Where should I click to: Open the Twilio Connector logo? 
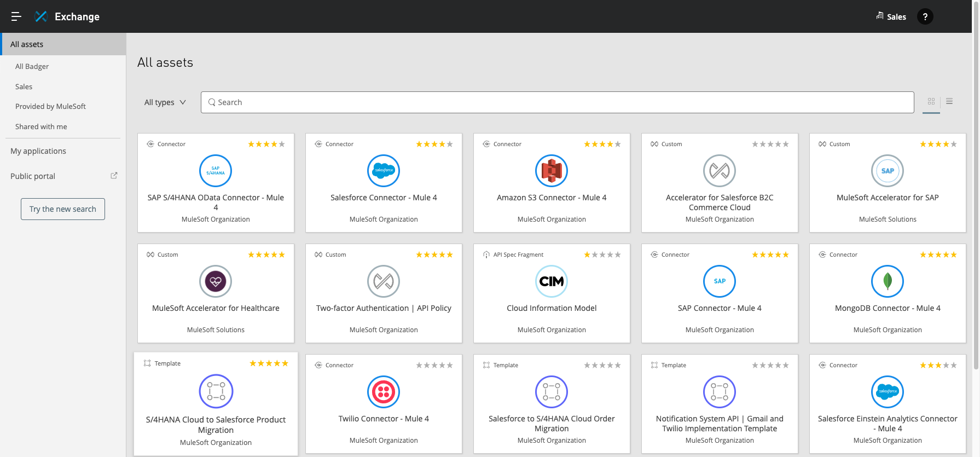pos(384,392)
